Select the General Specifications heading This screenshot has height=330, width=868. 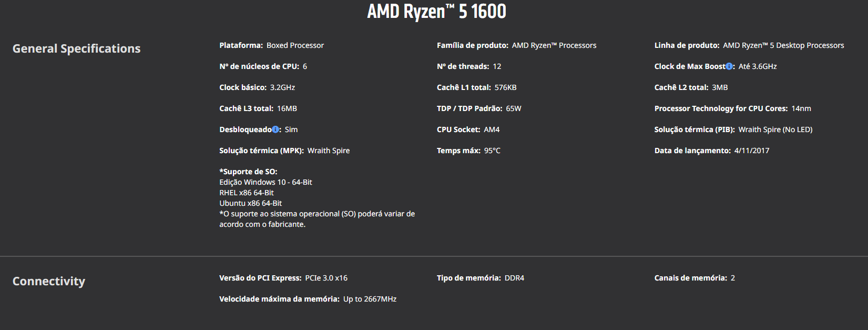76,48
